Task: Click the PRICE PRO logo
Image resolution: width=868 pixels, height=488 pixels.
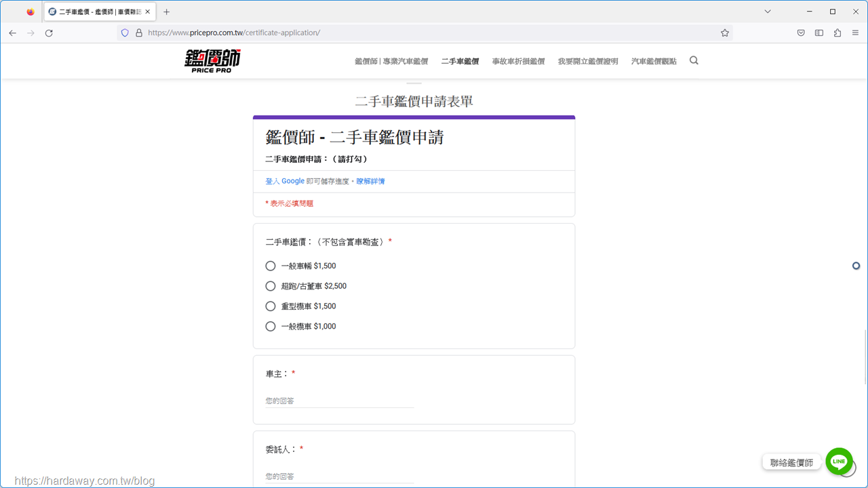Action: tap(212, 61)
